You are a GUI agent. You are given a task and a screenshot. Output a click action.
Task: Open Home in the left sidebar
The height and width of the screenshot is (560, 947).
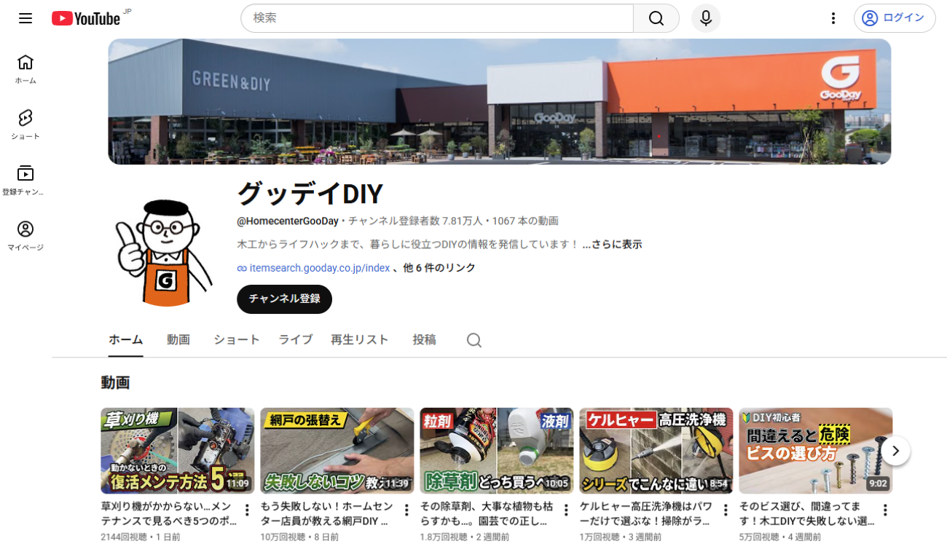pyautogui.click(x=25, y=69)
